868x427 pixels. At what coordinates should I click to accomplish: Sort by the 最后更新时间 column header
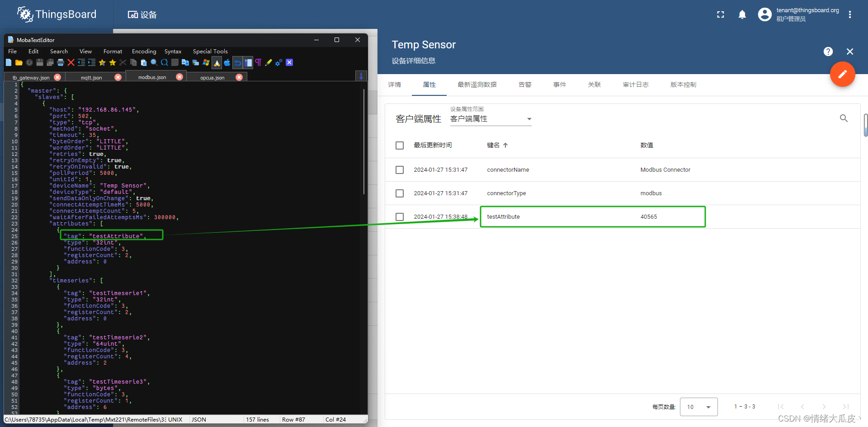433,145
